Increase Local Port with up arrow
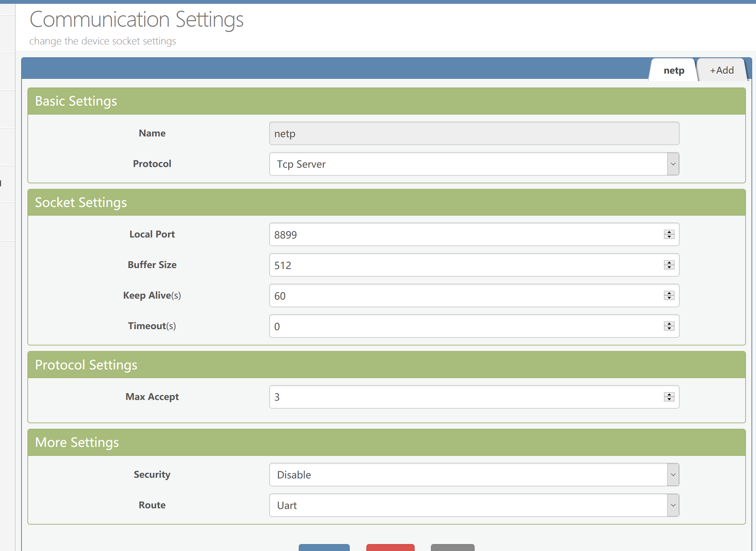The height and width of the screenshot is (551, 756). [669, 232]
